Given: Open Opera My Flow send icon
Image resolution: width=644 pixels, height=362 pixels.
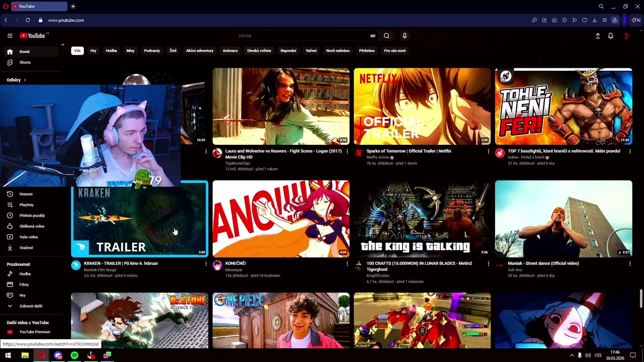Looking at the screenshot, I should pos(574,20).
